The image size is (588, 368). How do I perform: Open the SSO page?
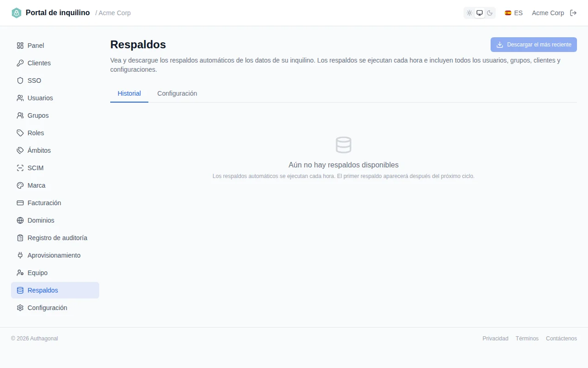coord(55,80)
